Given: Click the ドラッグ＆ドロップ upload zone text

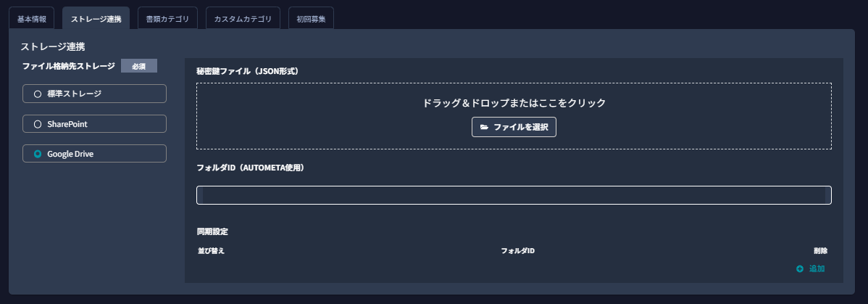Looking at the screenshot, I should [514, 102].
